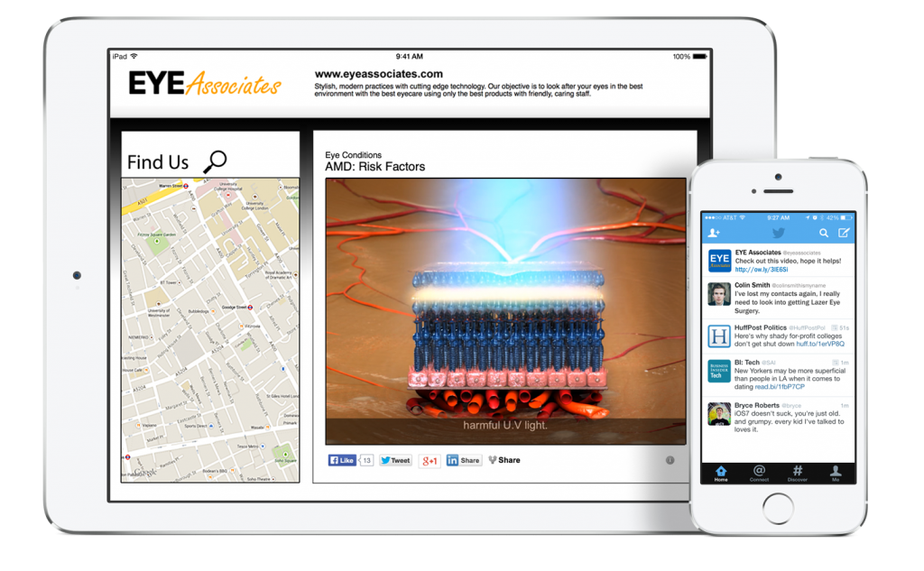This screenshot has height=571, width=924.
Task: Open the Me tab
Action: coord(836,474)
